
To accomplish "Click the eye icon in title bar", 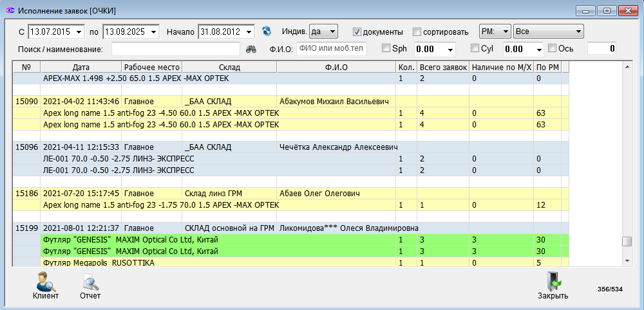I will pyautogui.click(x=10, y=11).
